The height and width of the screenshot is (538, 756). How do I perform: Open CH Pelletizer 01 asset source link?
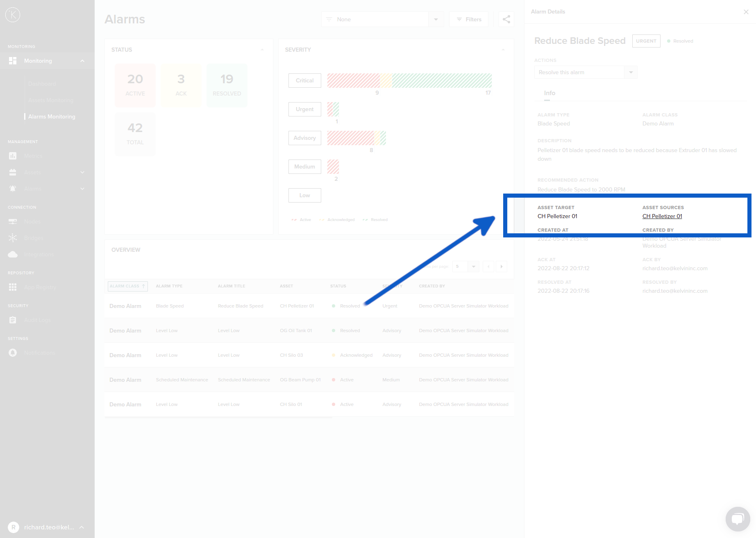[x=662, y=217]
